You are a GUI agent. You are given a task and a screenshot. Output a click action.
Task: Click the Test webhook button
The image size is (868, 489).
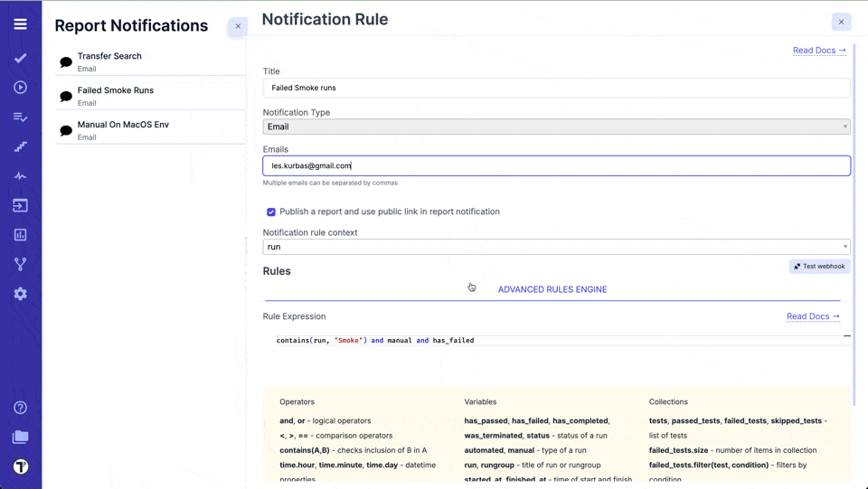pyautogui.click(x=819, y=267)
